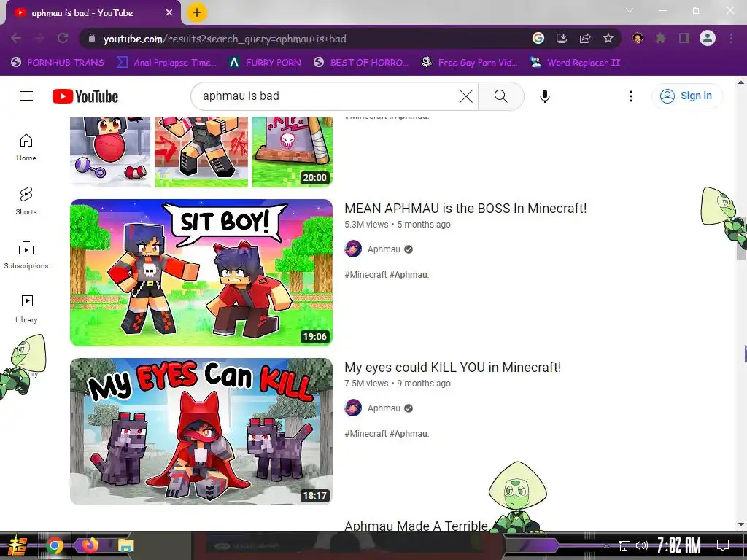Open 'My eyes could KILL YOU in Minecraft!' title

coord(452,367)
